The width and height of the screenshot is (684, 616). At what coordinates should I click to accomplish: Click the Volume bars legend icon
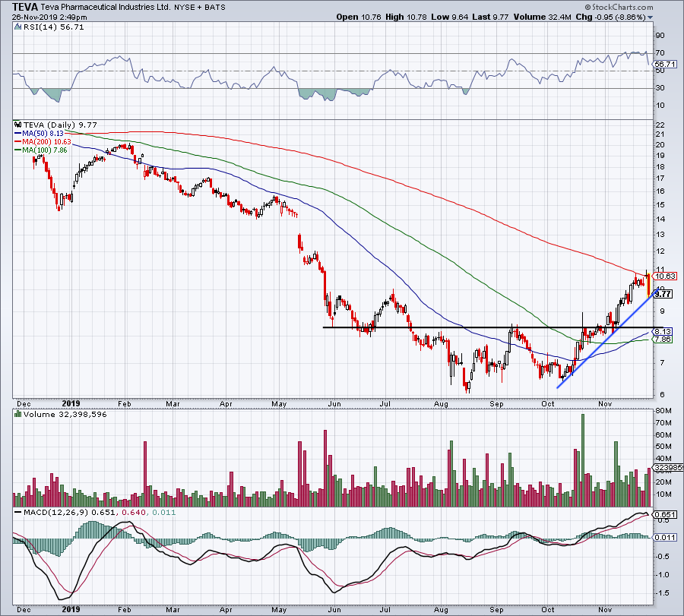coord(18,414)
